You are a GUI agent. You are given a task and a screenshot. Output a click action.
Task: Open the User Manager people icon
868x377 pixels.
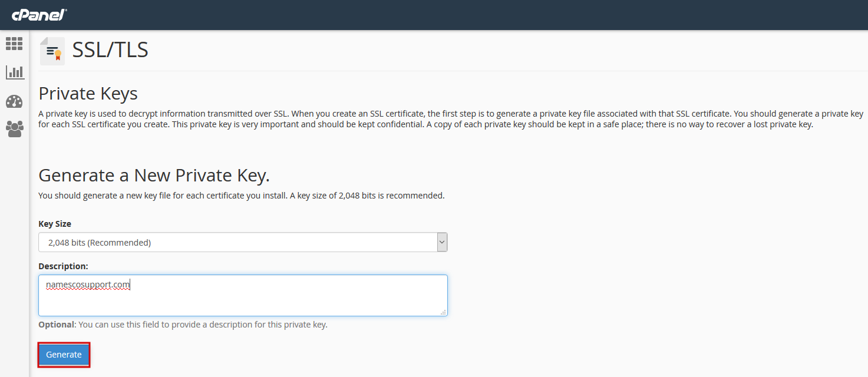click(14, 128)
